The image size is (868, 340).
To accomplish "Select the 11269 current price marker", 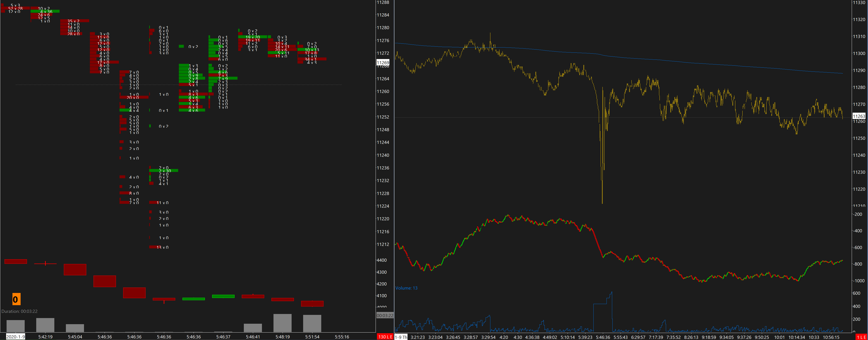I will coord(383,63).
